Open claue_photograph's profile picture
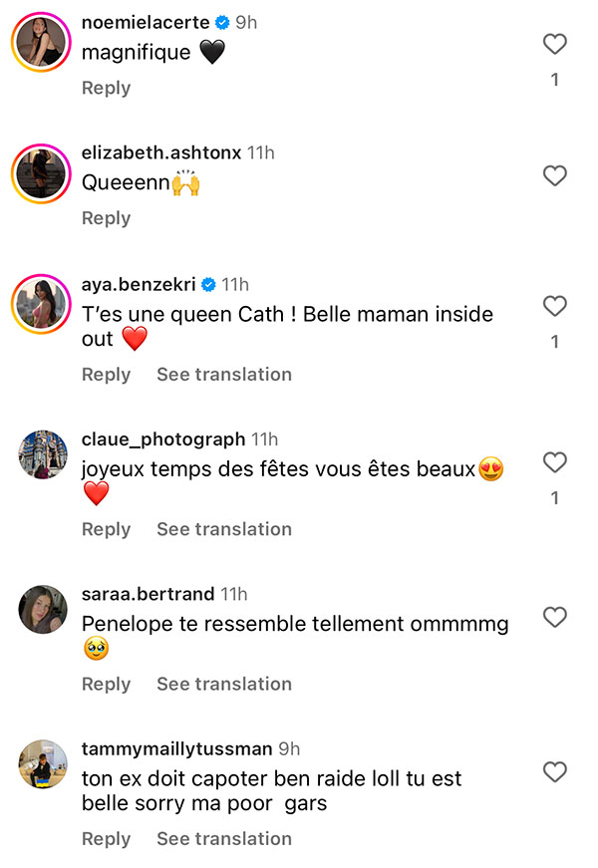Screen dimensions: 598x868 pyautogui.click(x=43, y=454)
